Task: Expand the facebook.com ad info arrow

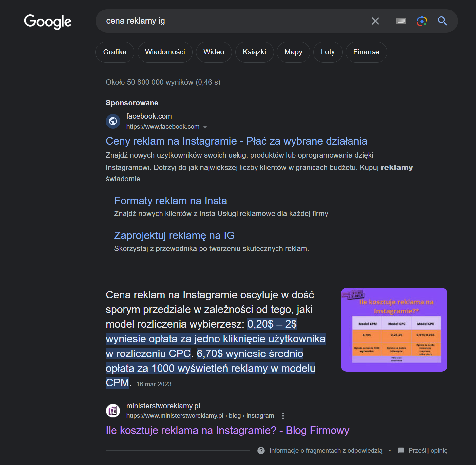Action: [x=205, y=127]
